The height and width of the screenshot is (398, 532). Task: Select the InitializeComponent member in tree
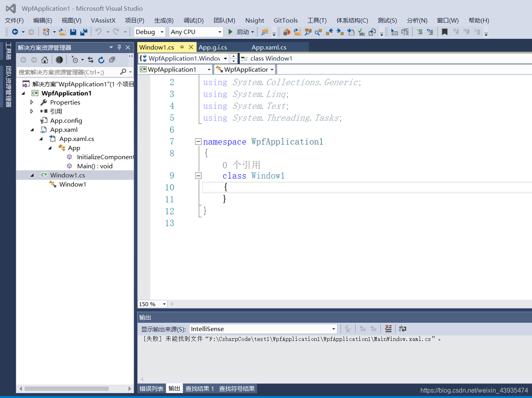coord(105,157)
